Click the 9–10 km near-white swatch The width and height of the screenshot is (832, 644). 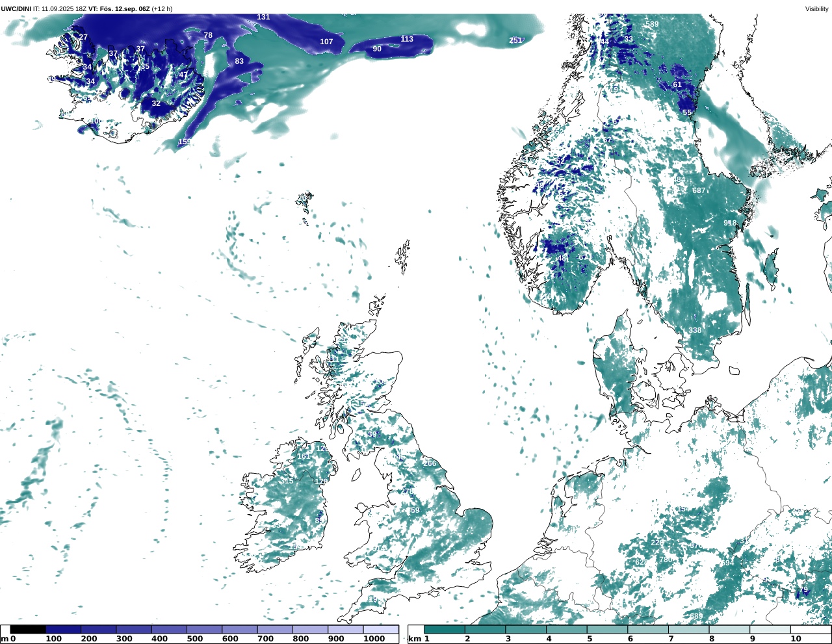click(x=770, y=629)
